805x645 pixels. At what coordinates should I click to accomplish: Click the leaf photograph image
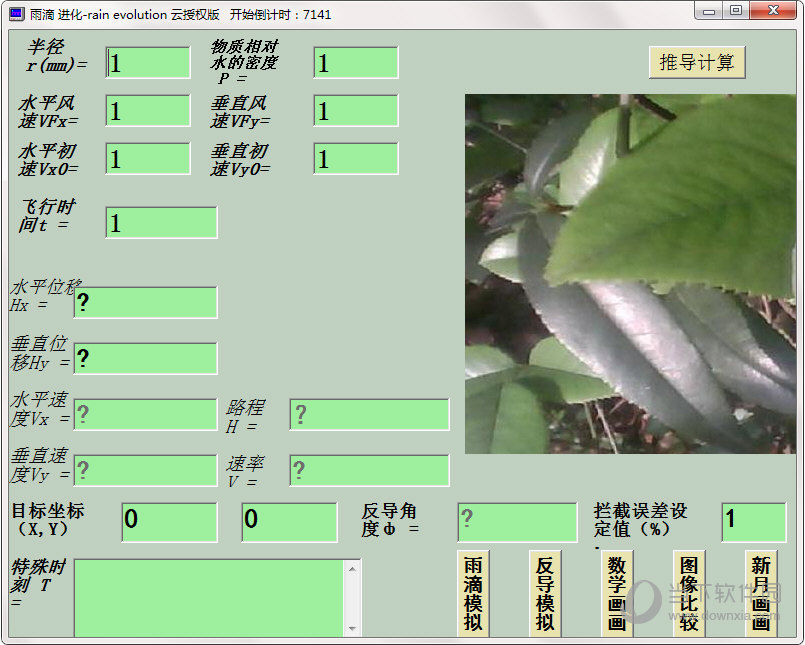pyautogui.click(x=630, y=274)
